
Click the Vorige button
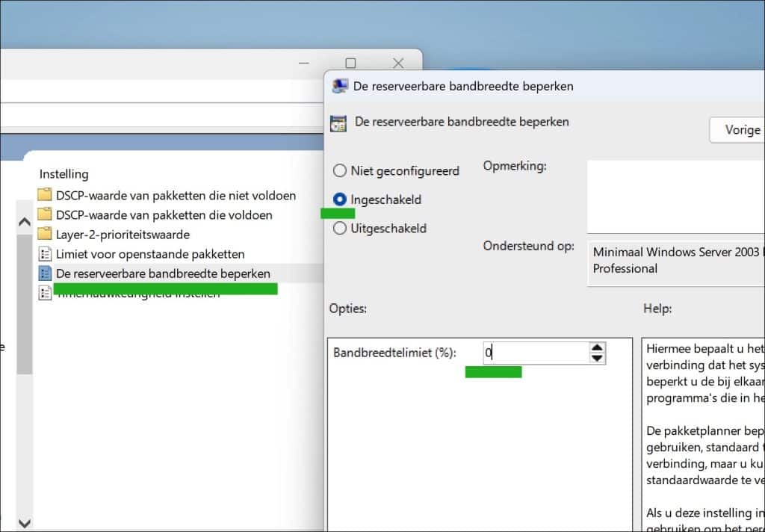[739, 130]
